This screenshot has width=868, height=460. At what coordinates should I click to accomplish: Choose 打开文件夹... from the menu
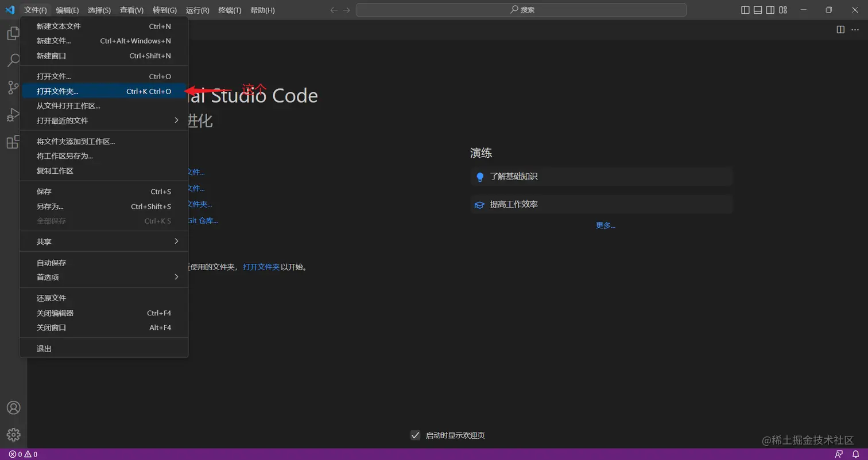coord(104,91)
